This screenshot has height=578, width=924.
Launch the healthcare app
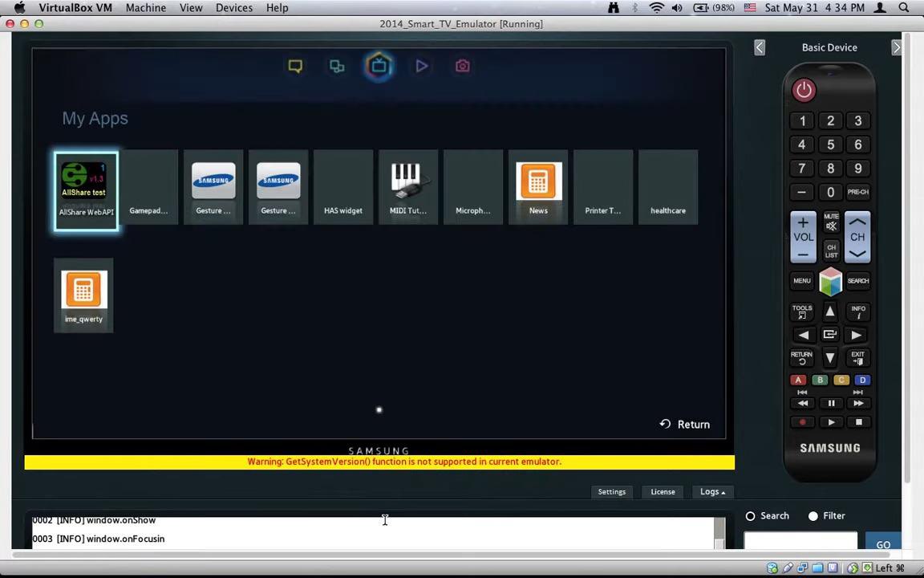(668, 186)
